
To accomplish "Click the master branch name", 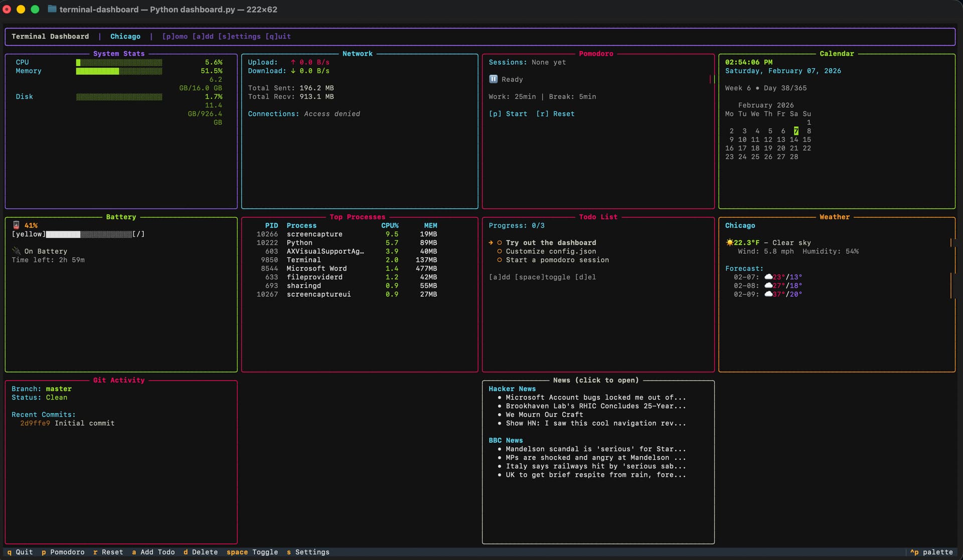I will (x=59, y=389).
